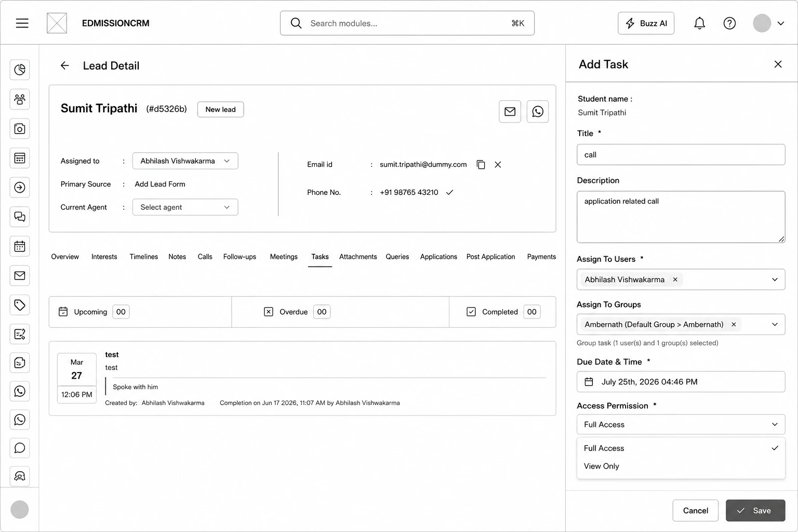Remove the Ambernath group chip
This screenshot has width=798, height=532.
734,325
